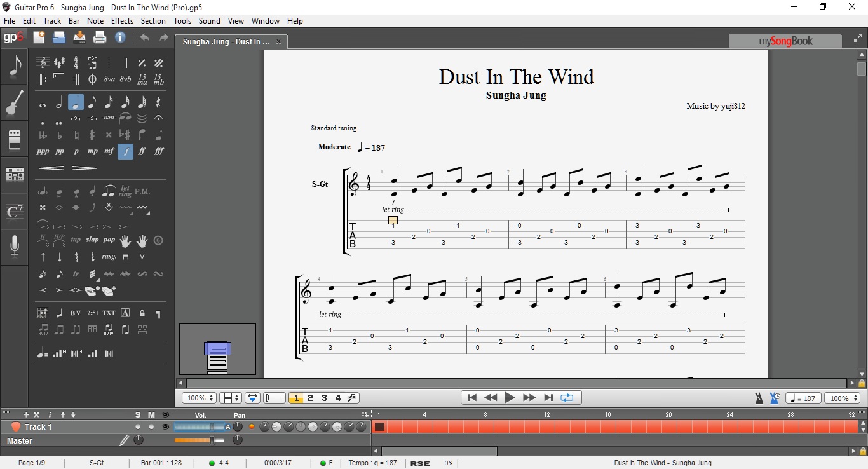868x469 pixels.
Task: Open the amp effects panel
Action: click(14, 140)
